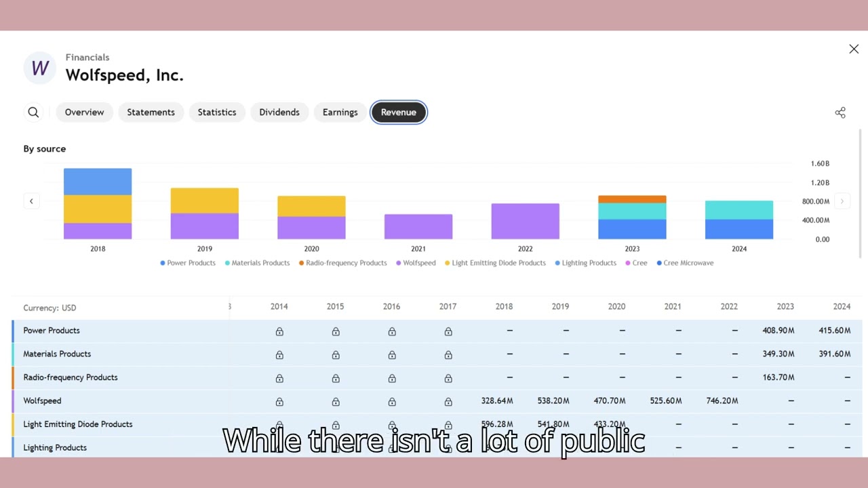Select the Radio-frequency Products row label
This screenshot has width=868, height=488.
tap(71, 378)
